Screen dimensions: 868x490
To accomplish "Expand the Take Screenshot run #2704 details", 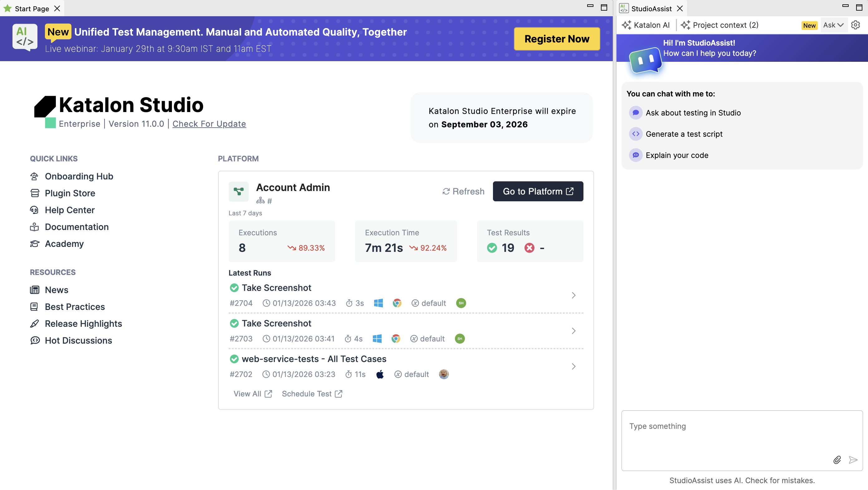I will pyautogui.click(x=574, y=295).
